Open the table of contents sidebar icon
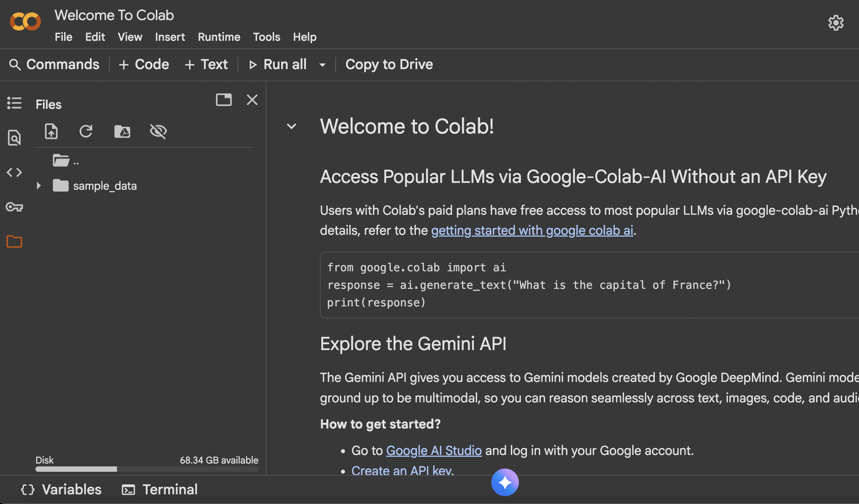859x504 pixels. (x=14, y=103)
